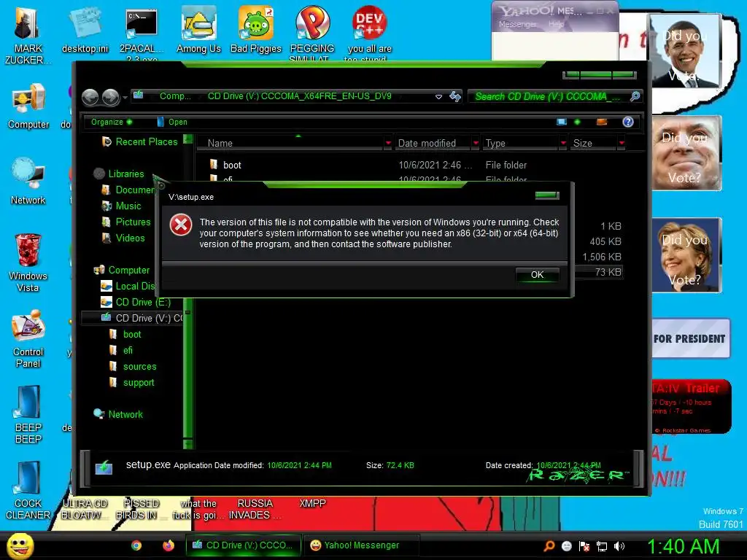The height and width of the screenshot is (560, 747).
Task: Switch to Yahoo! Messenger taskbar button
Action: click(362, 545)
